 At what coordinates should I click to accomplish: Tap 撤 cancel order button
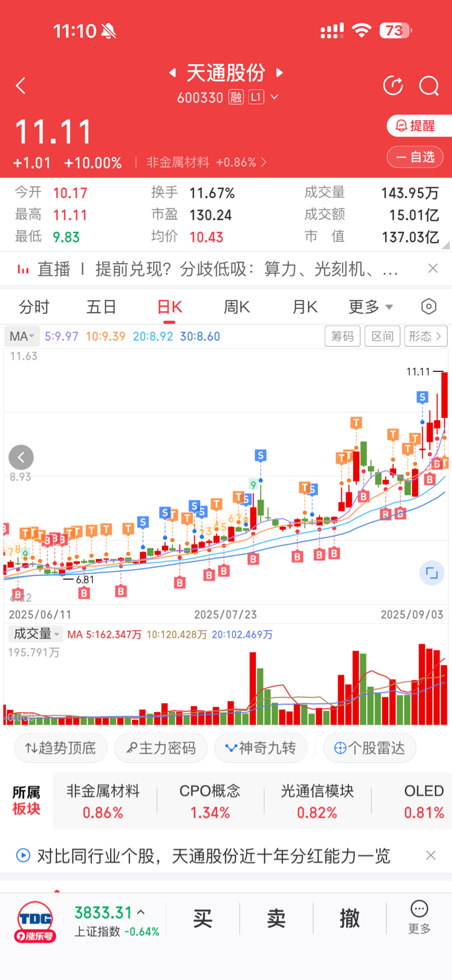[x=350, y=918]
